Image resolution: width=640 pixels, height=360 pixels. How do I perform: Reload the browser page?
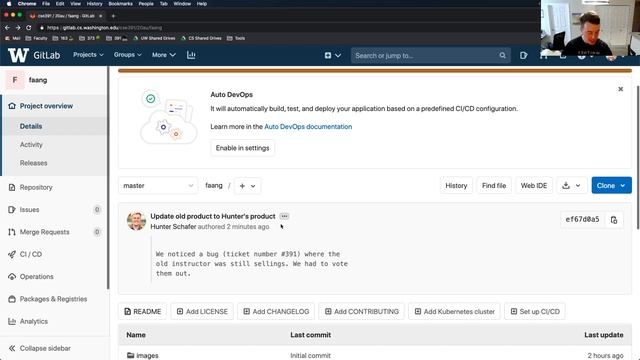pyautogui.click(x=29, y=27)
